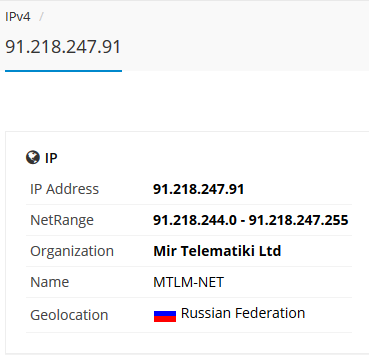This screenshot has height=363, width=369.
Task: Click the breadcrumb slash separator
Action: click(x=41, y=17)
